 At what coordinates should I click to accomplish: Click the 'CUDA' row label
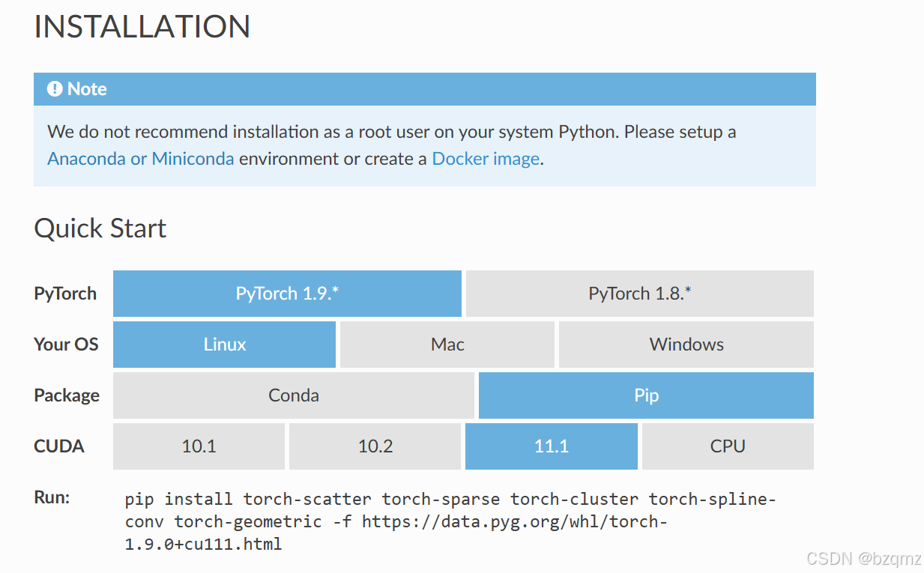pos(59,446)
